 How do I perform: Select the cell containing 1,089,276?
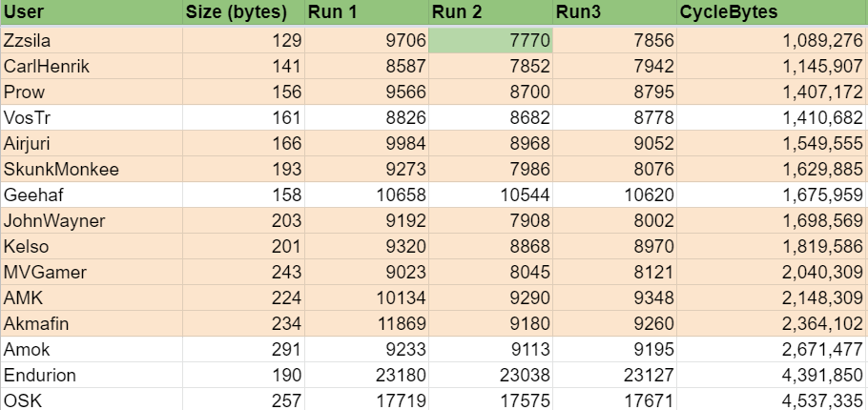point(771,41)
